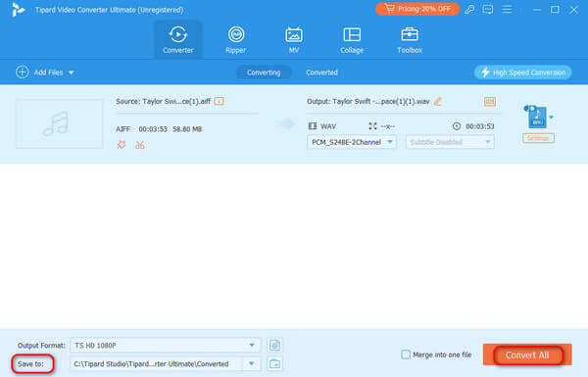The image size is (588, 377).
Task: Click the register key icon
Action: pos(469,10)
